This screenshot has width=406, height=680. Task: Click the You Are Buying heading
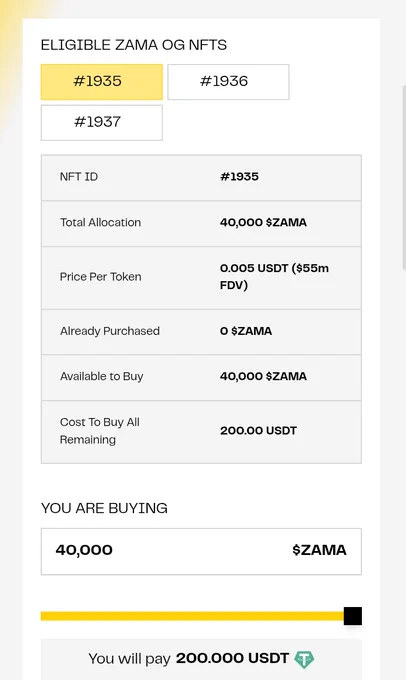click(x=104, y=508)
